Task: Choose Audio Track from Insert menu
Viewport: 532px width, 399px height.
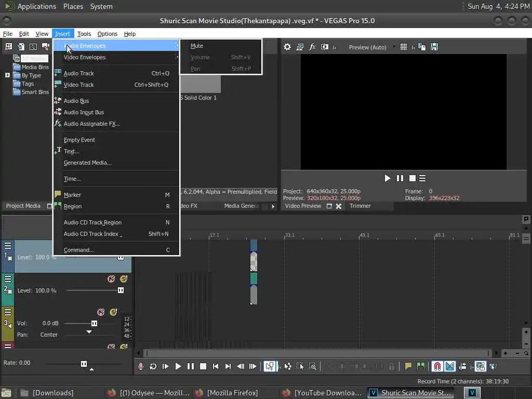Action: click(116, 73)
